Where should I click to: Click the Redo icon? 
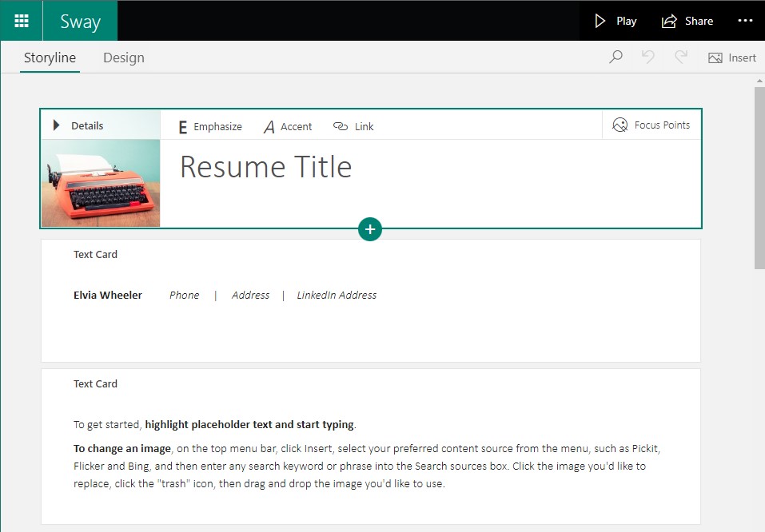(x=679, y=57)
